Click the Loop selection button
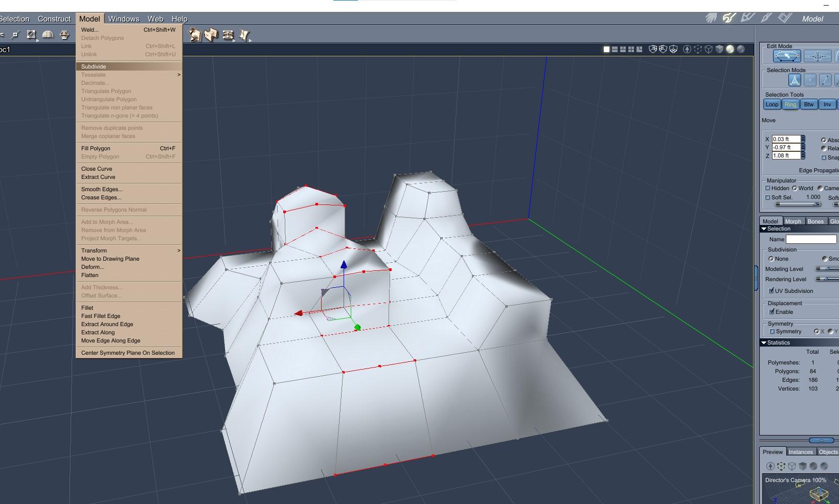 tap(772, 104)
